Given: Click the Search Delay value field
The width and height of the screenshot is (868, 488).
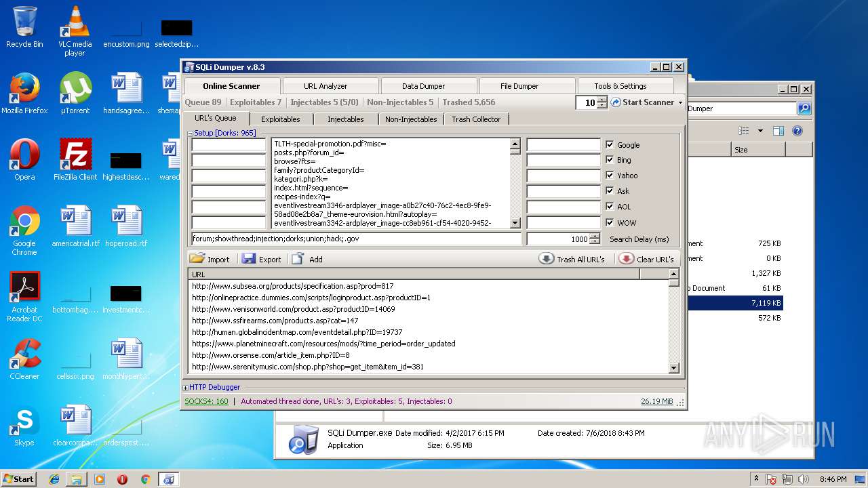Looking at the screenshot, I should [x=558, y=239].
